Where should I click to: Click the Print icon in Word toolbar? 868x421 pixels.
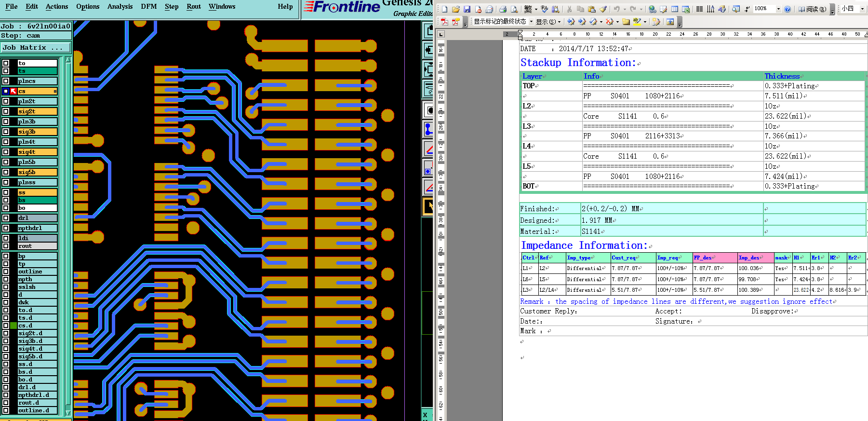(x=503, y=9)
